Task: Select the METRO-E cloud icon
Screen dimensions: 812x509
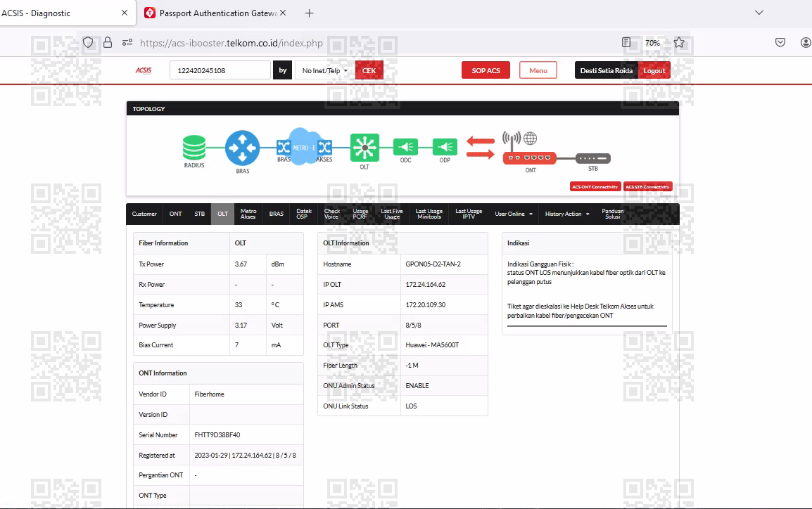Action: click(x=304, y=146)
